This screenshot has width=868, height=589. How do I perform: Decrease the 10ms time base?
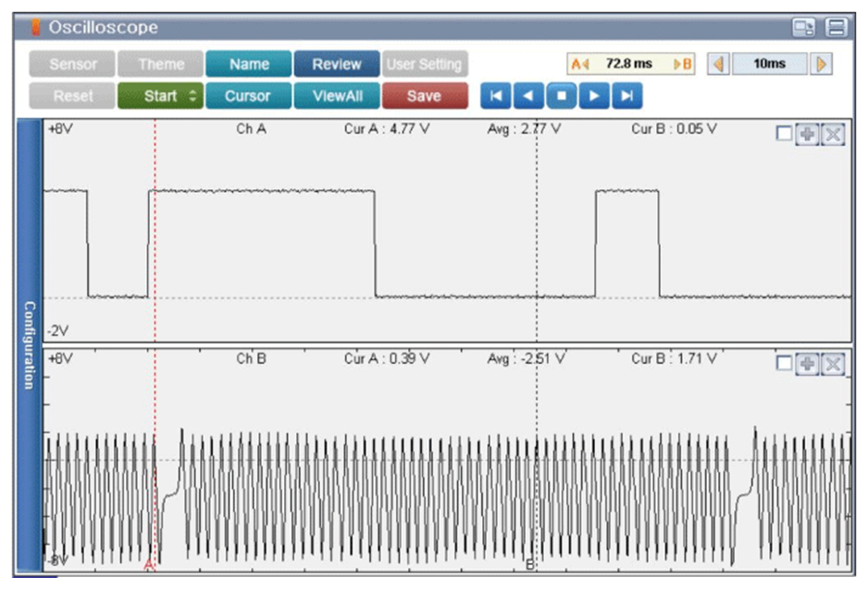tap(718, 65)
